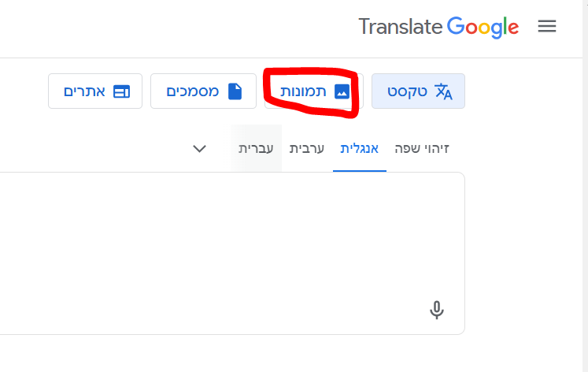The width and height of the screenshot is (588, 372).
Task: Expand the more source languages chevron
Action: (200, 148)
